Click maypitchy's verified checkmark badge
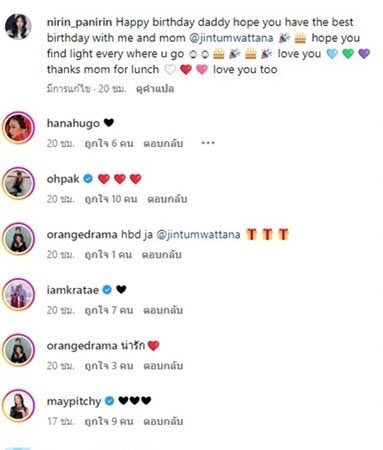The width and height of the screenshot is (383, 450). (x=109, y=401)
